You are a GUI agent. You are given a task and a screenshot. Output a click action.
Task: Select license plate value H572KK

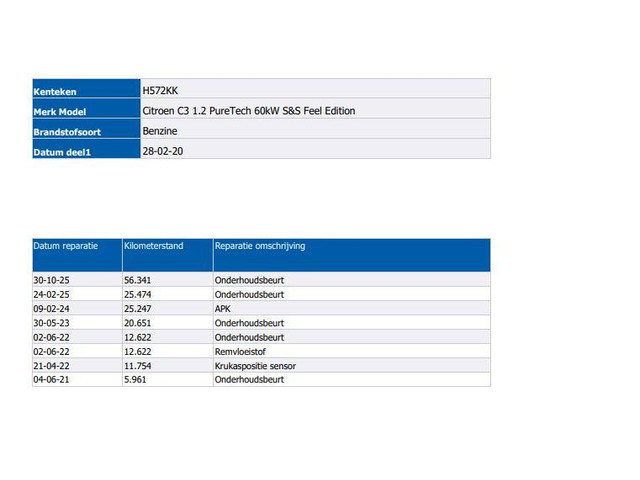coord(160,90)
